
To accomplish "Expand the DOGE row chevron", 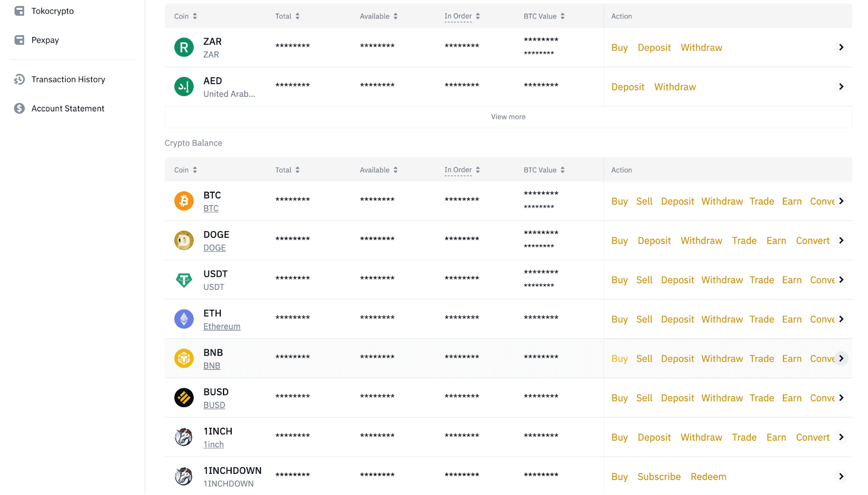I will pos(841,240).
